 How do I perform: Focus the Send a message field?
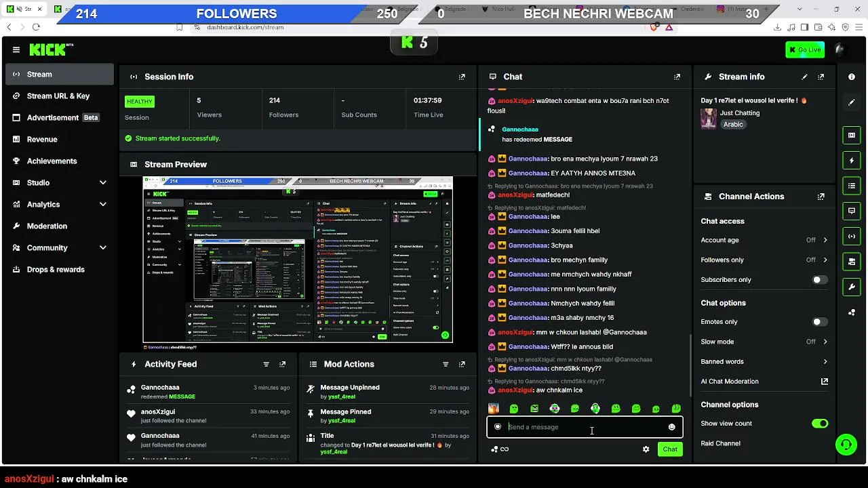tap(585, 427)
